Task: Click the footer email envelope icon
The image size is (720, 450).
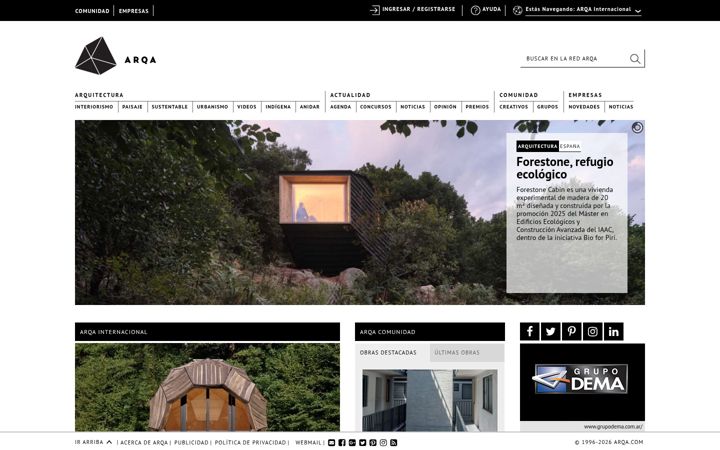Action: [332, 443]
